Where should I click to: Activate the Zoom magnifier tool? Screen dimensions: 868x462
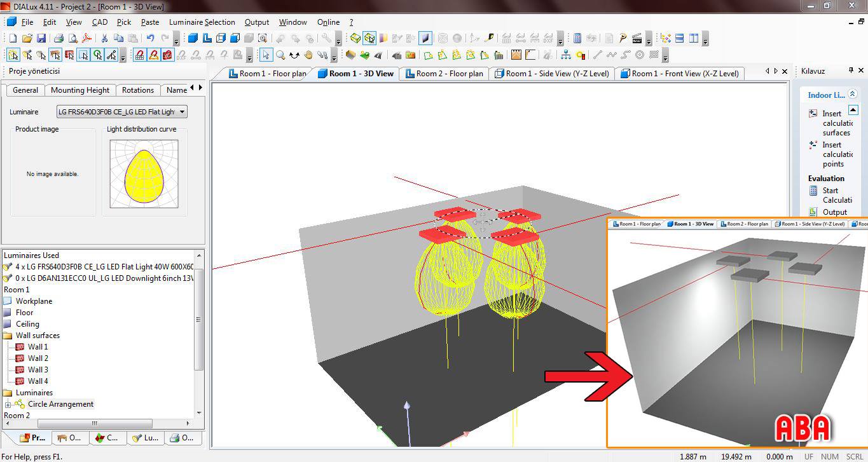[280, 55]
